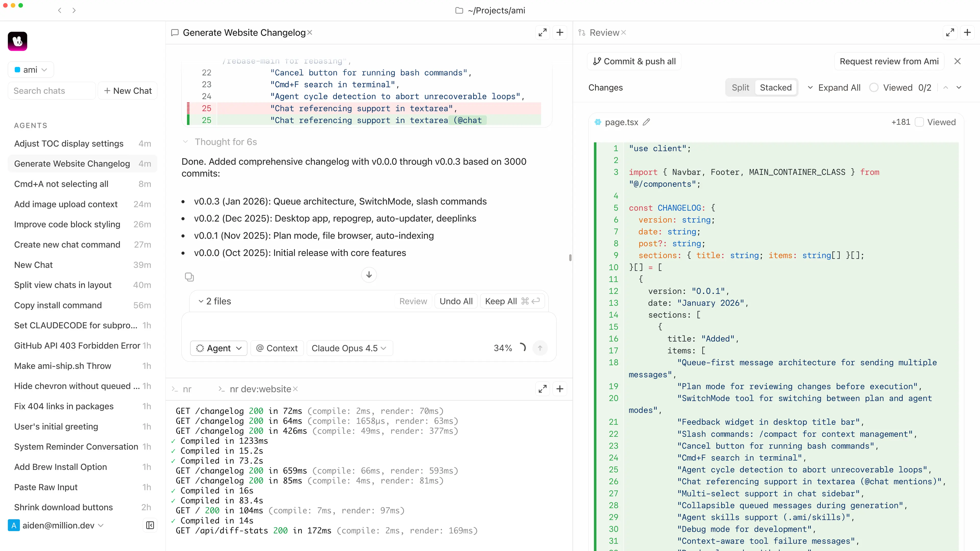Check the Viewed box for page.tsx

point(919,122)
